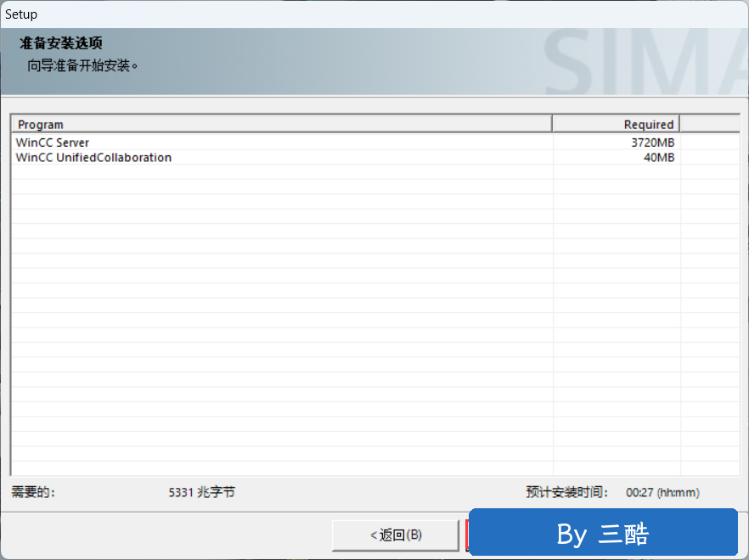Click the 40MB size value
Screen dimensions: 749x560
pos(659,158)
